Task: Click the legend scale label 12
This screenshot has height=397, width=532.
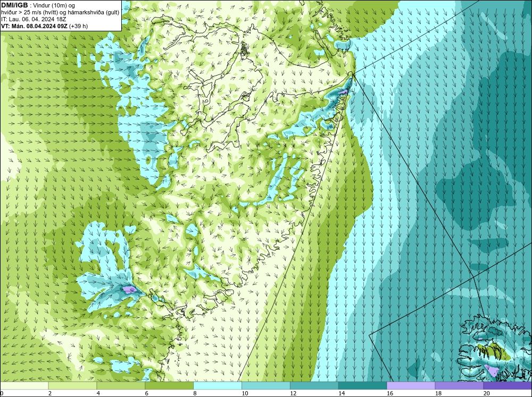Action: click(293, 393)
